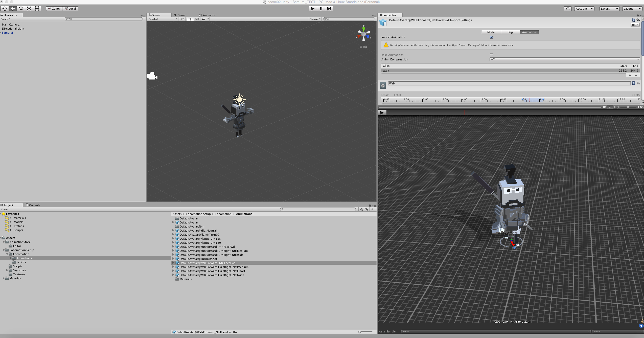Open Anim. Compression dropdown
The image size is (644, 338).
click(x=565, y=59)
